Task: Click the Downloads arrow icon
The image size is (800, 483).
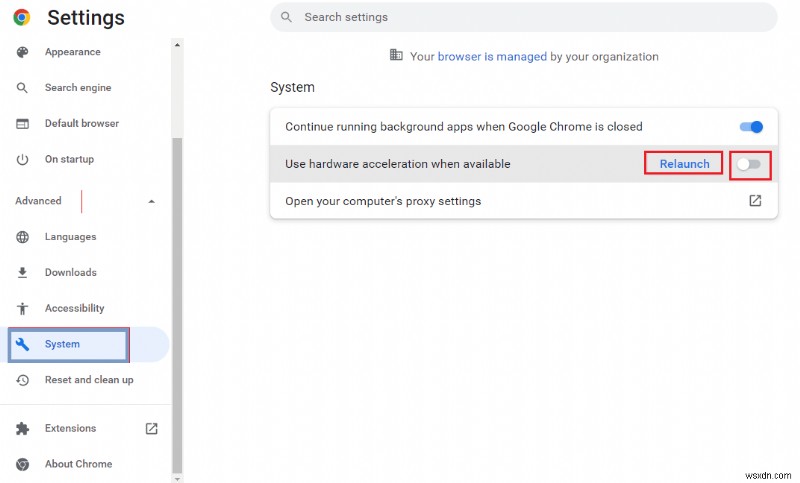Action: pos(22,273)
